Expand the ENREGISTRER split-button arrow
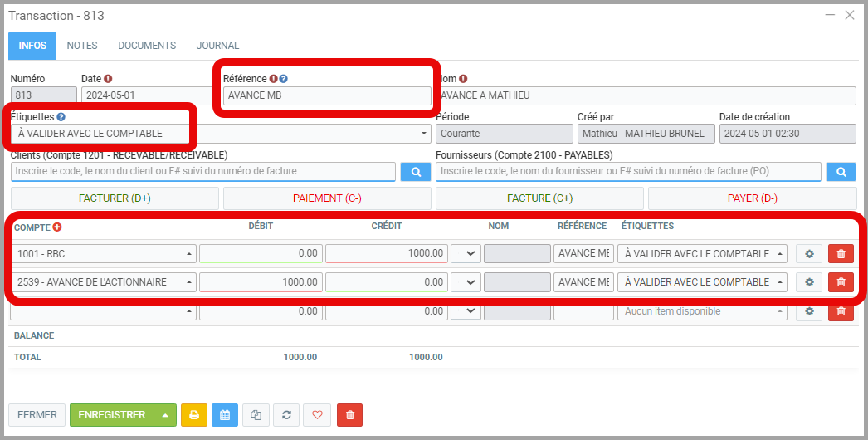Image resolution: width=868 pixels, height=440 pixels. tap(165, 415)
